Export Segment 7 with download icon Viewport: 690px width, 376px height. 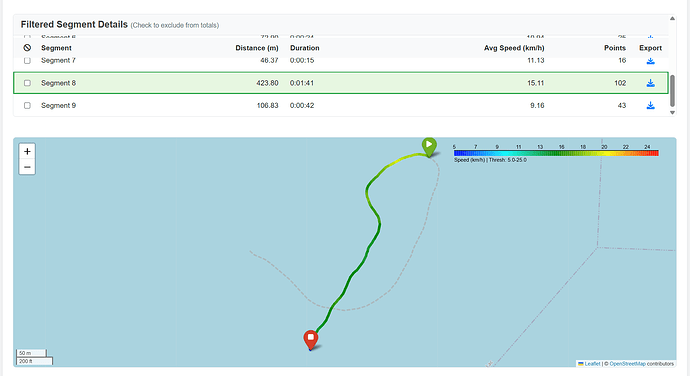(650, 61)
